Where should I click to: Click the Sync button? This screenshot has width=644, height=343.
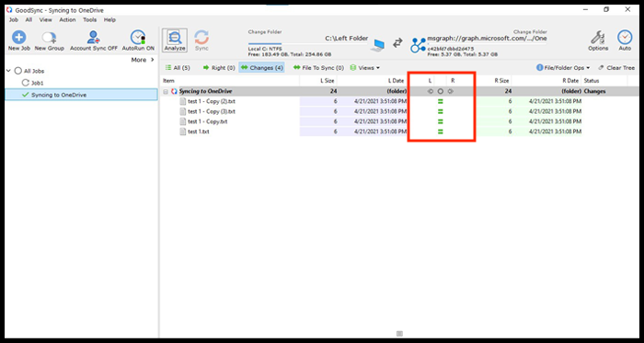pos(201,40)
